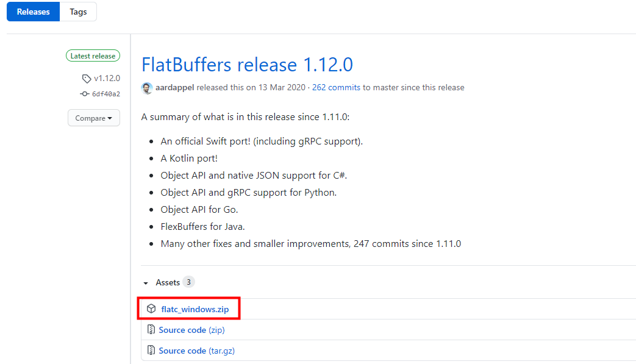Download Source code (tar.gz)
Image resolution: width=636 pixels, height=364 pixels.
[197, 351]
